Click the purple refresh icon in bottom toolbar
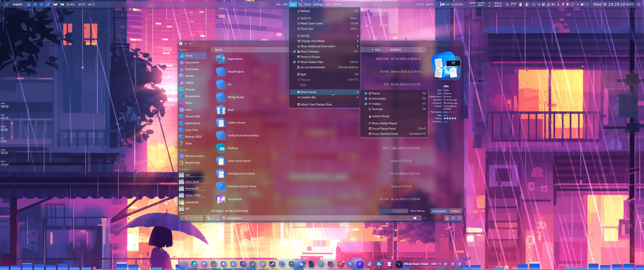Image resolution: width=644 pixels, height=270 pixels. click(218, 218)
